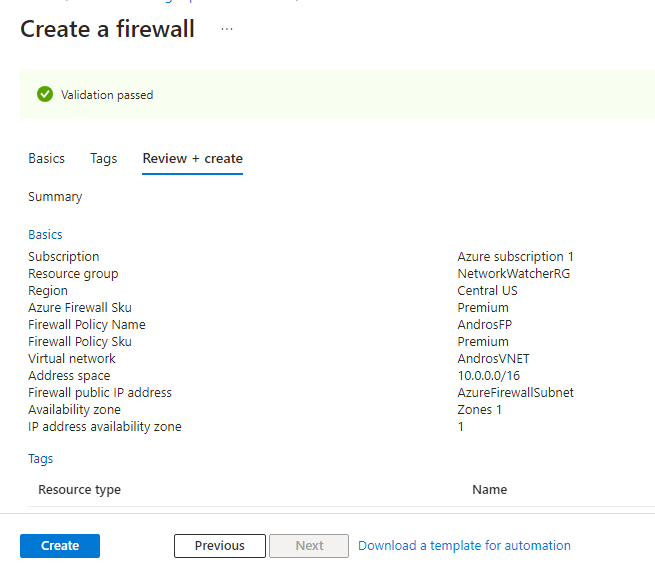Switch to the Basics tab
655x565 pixels.
pyautogui.click(x=46, y=158)
